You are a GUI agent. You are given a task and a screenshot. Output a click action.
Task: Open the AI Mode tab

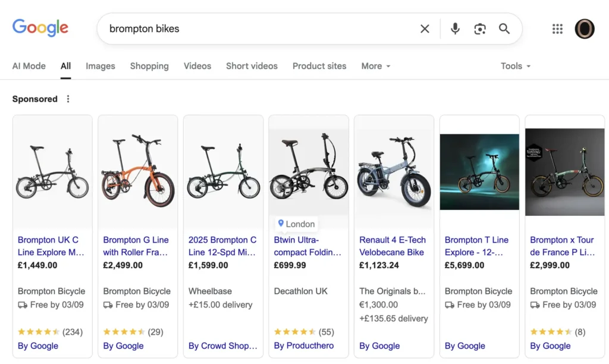(29, 66)
